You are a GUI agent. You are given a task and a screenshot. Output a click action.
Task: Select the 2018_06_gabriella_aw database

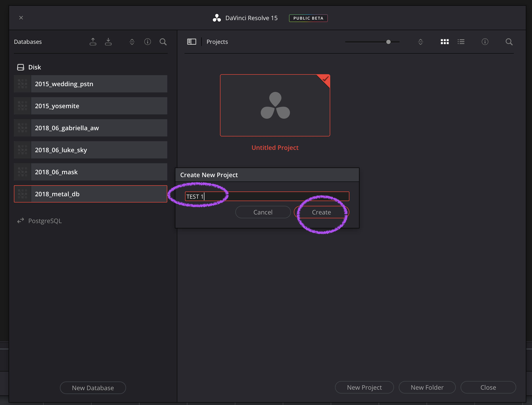pyautogui.click(x=91, y=128)
